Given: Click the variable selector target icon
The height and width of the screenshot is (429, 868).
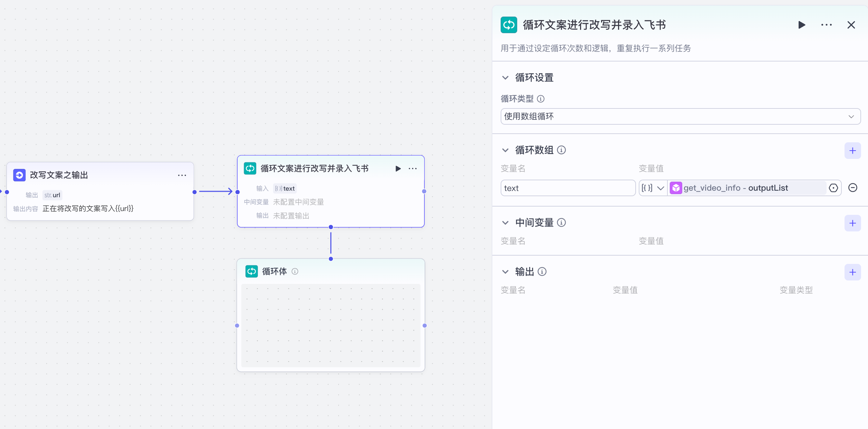Looking at the screenshot, I should pos(833,188).
